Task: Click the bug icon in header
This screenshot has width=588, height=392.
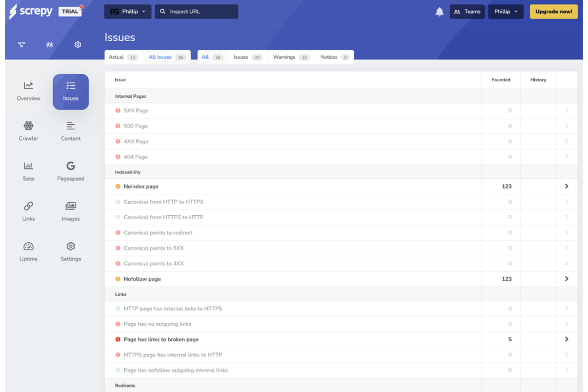Action: [50, 44]
